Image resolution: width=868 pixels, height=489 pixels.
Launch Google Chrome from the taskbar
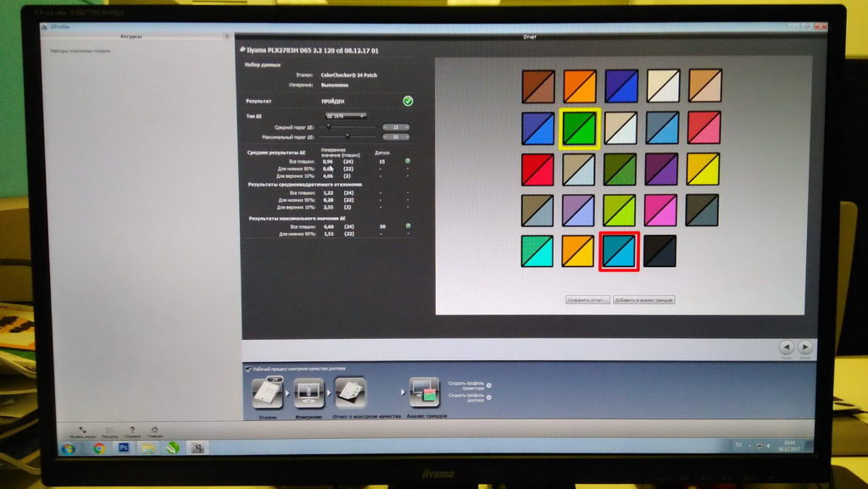coord(99,448)
